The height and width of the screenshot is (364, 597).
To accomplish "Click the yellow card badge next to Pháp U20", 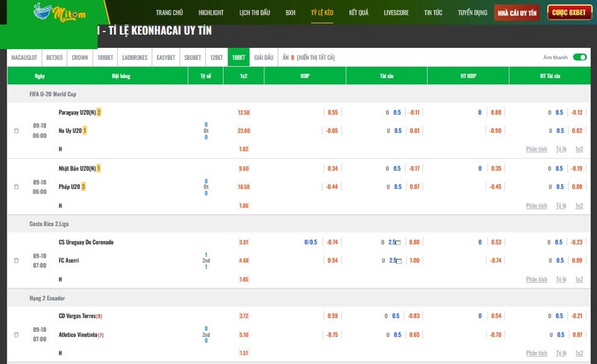I will [84, 186].
